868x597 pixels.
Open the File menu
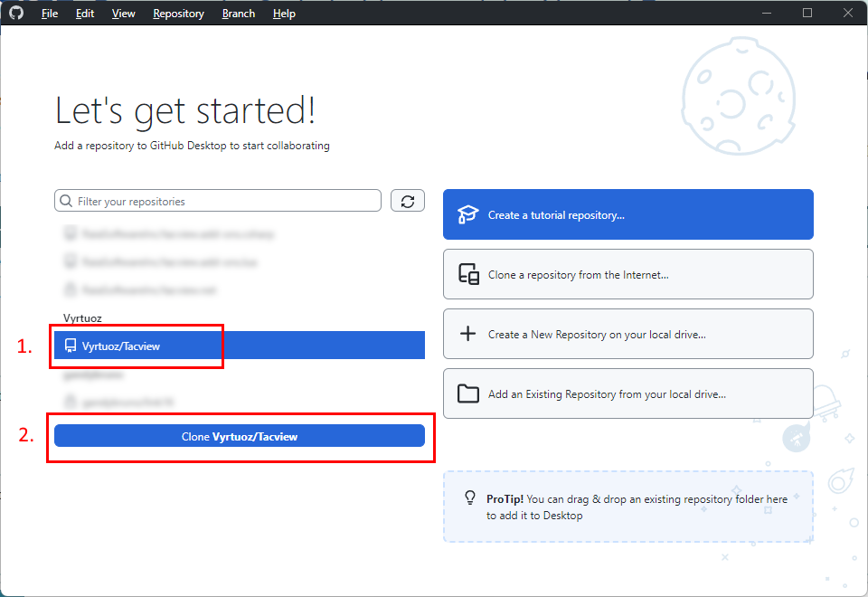49,14
